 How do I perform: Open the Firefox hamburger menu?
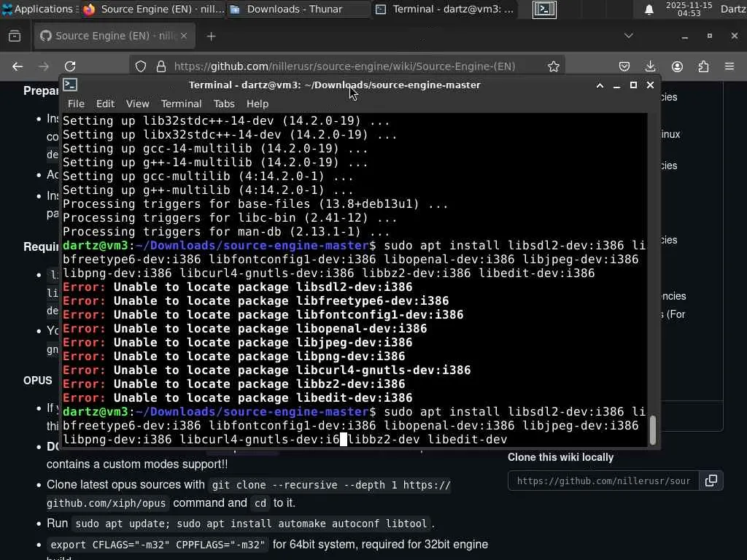[x=729, y=66]
